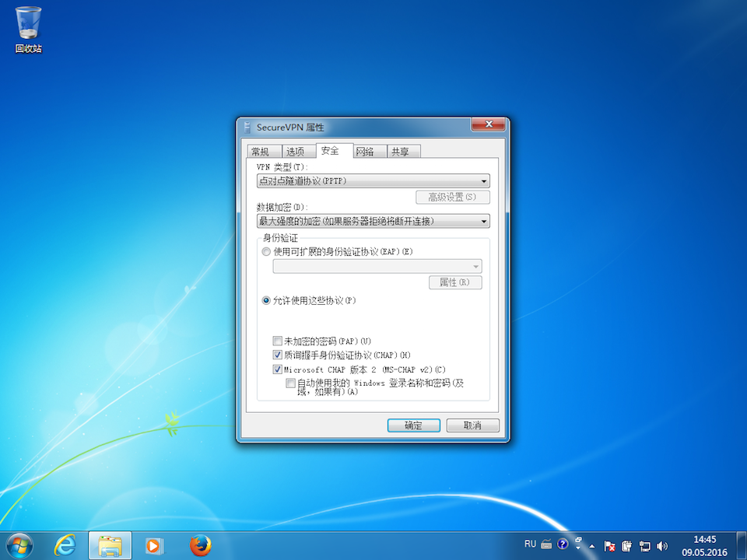Launch Internet Explorer from the taskbar
The image size is (747, 560).
[x=65, y=546]
